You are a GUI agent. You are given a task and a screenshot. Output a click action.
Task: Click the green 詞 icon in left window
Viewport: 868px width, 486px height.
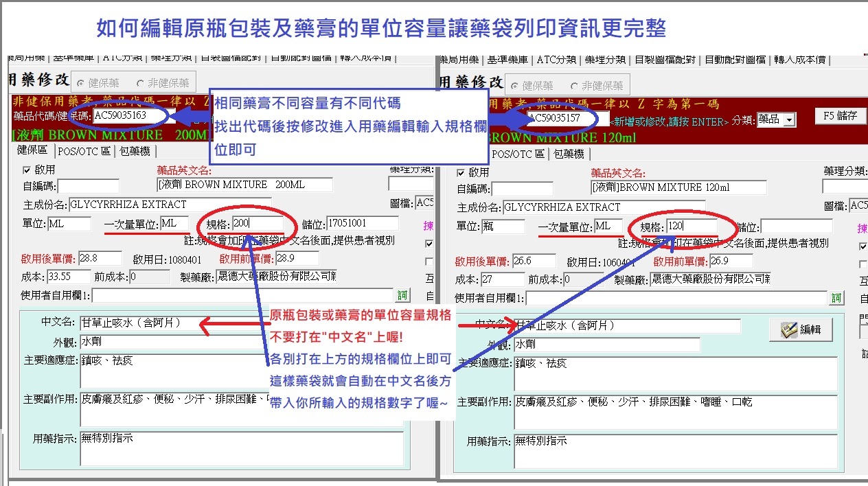coord(402,296)
